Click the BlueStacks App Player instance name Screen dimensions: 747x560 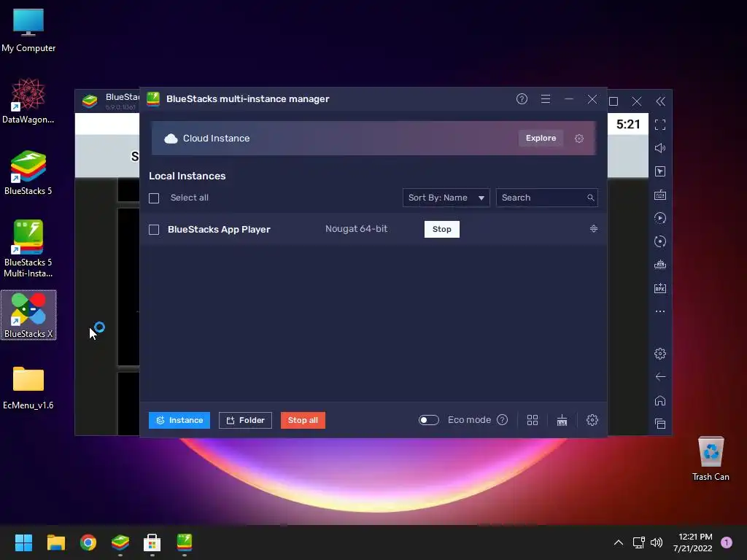(x=219, y=230)
